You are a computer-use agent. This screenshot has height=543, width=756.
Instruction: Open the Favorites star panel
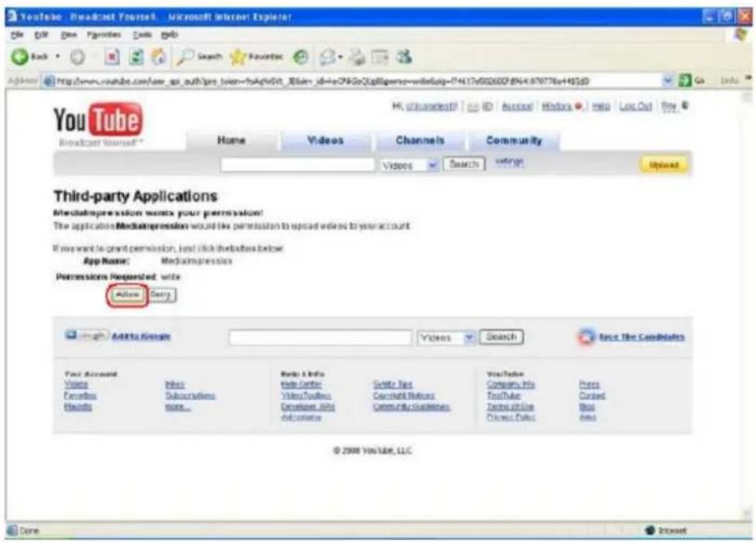[238, 57]
